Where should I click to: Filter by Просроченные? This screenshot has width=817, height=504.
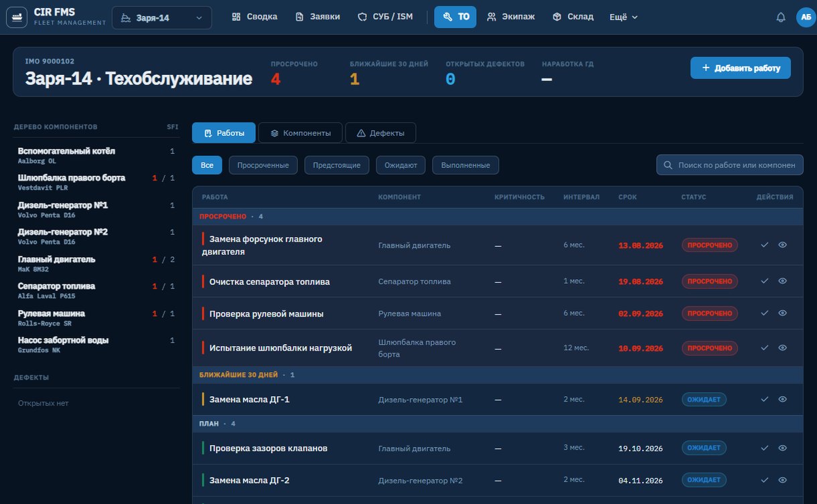tap(263, 165)
